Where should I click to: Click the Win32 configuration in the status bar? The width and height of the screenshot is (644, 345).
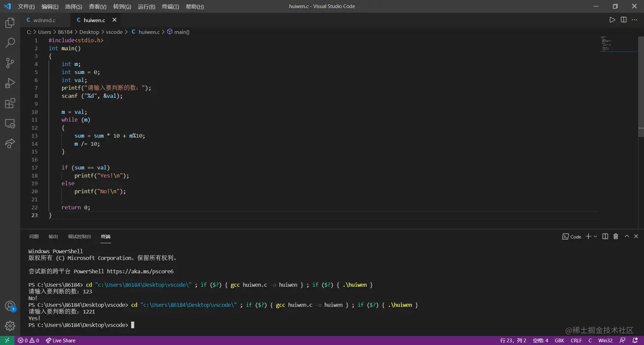[x=605, y=340]
